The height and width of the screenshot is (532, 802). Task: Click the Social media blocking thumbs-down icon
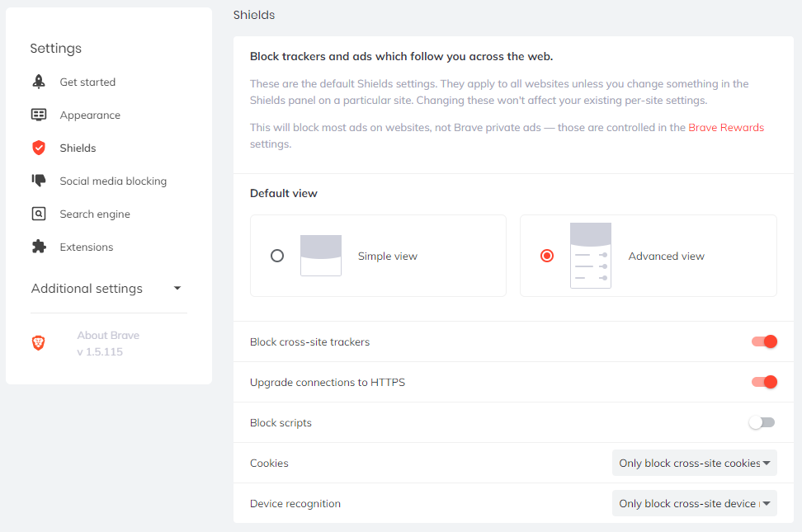click(39, 180)
